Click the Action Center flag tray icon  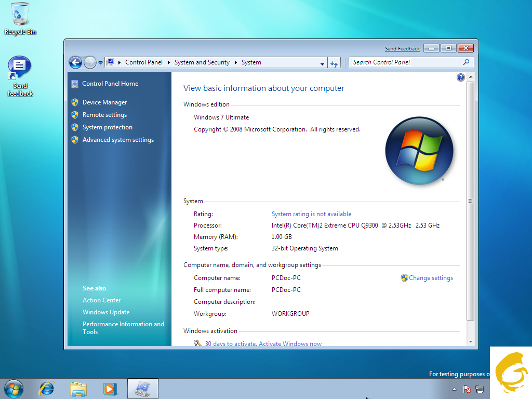467,389
